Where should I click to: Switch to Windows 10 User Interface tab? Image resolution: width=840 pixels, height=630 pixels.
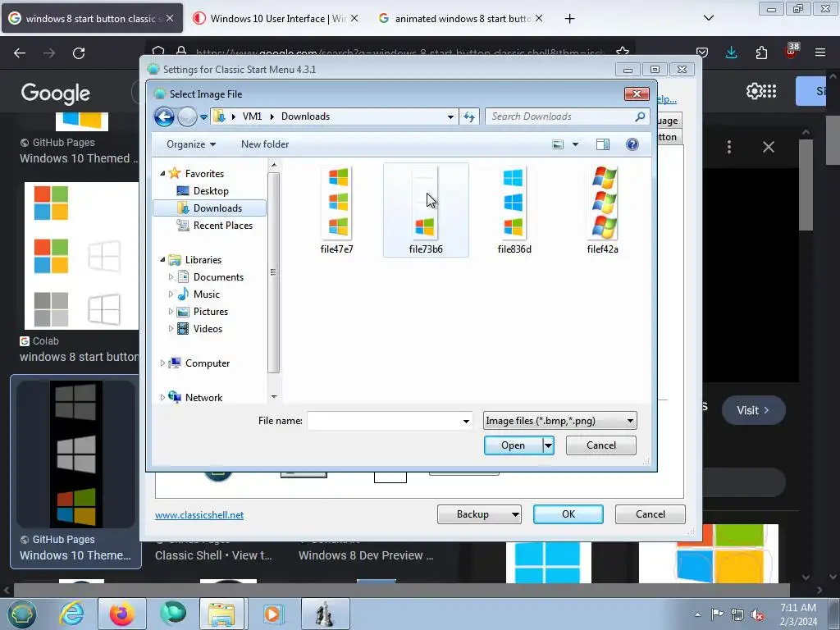click(x=277, y=19)
